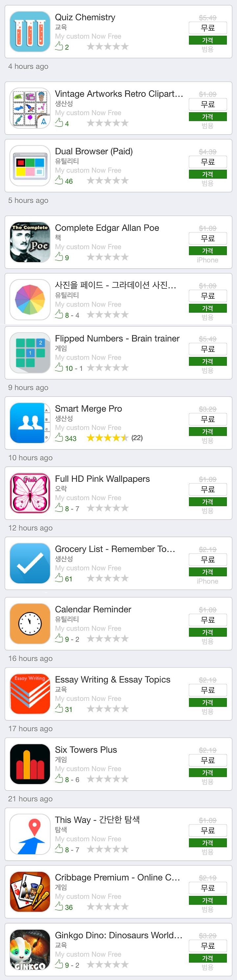Tap thumbs-up icon on Essay Writing row

pos(59,708)
